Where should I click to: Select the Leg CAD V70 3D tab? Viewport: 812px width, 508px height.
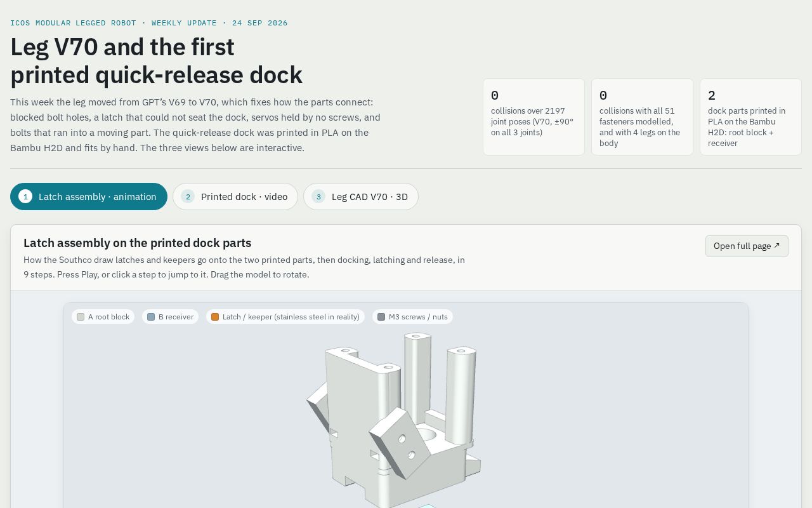361,197
